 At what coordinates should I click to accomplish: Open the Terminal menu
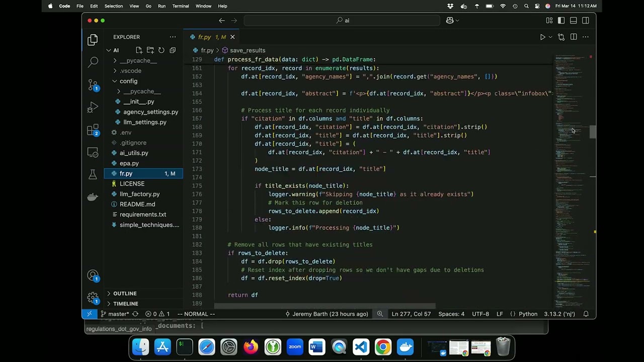click(x=180, y=6)
